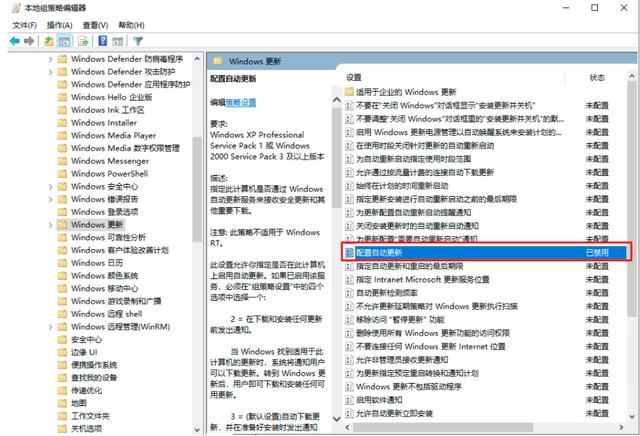Click the 配置自动更新 policy icon

[x=349, y=253]
